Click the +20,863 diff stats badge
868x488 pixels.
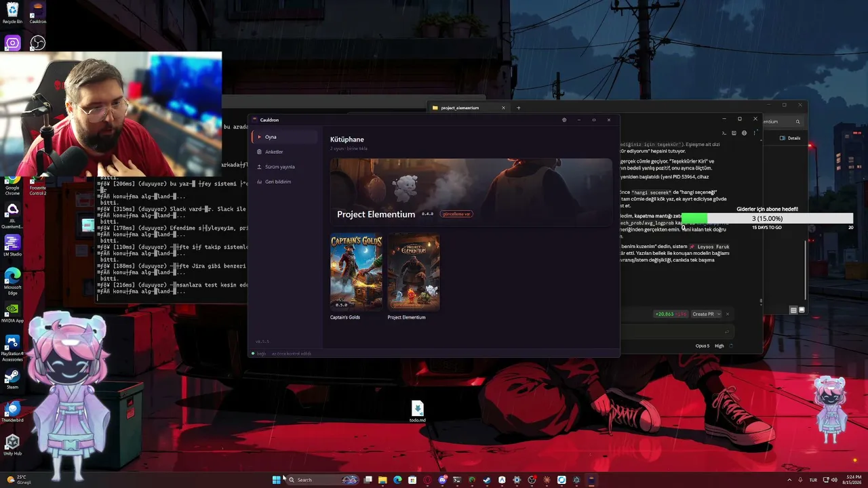[x=671, y=314]
